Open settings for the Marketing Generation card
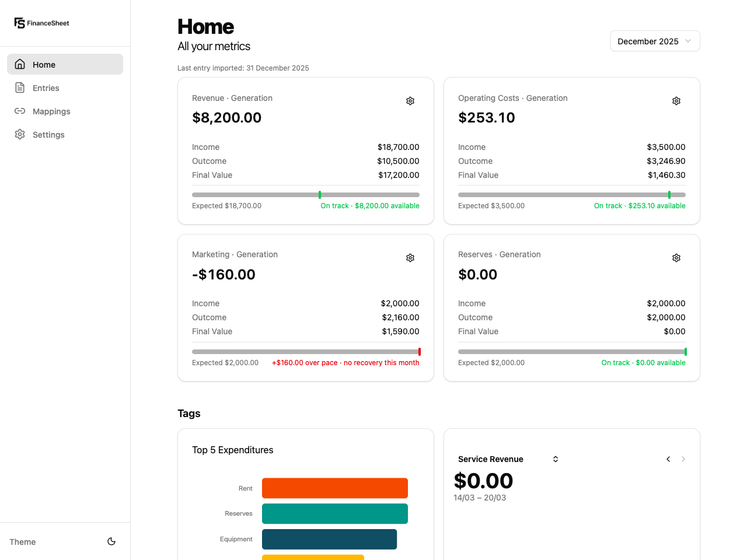Viewport: 747px width, 560px height. click(410, 258)
